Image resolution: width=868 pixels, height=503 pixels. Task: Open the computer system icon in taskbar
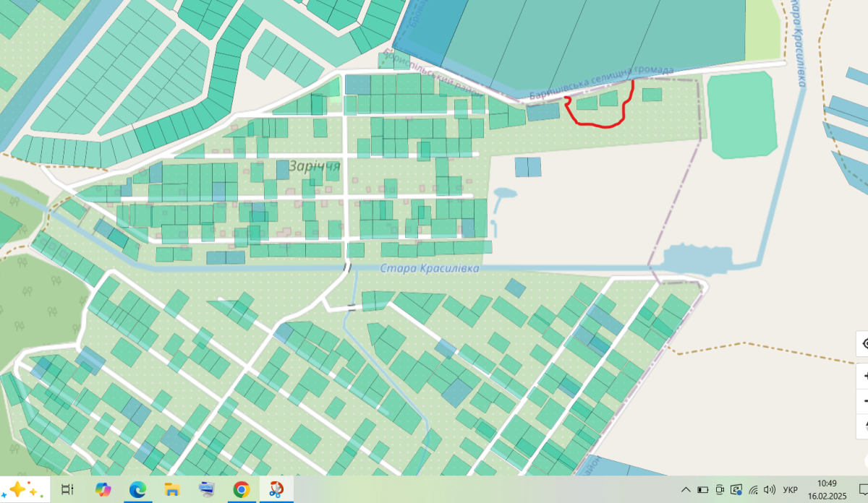(x=207, y=489)
